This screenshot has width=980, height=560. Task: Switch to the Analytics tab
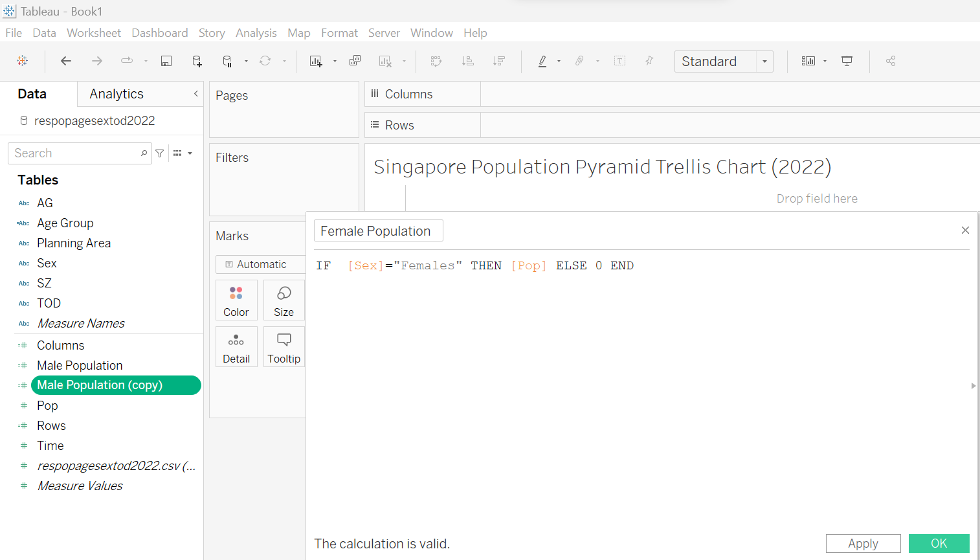(117, 94)
